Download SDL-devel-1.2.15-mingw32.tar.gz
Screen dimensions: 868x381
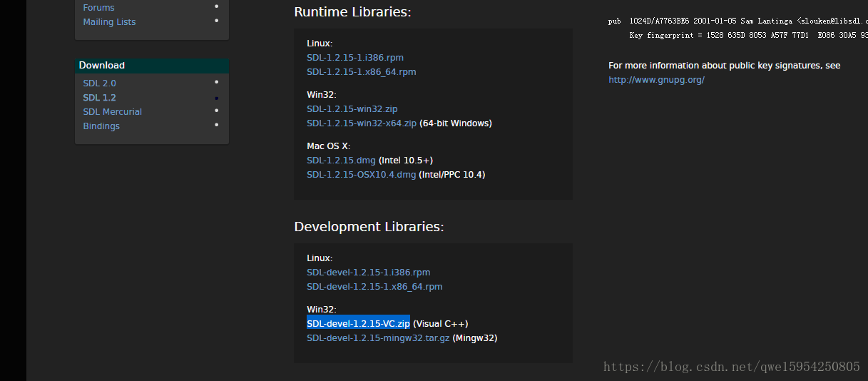click(x=378, y=338)
